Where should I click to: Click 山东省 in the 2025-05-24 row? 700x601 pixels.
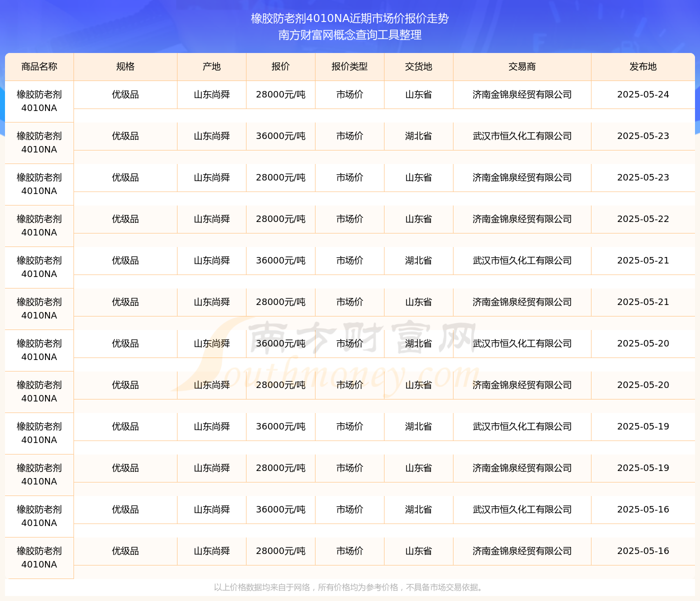(419, 94)
